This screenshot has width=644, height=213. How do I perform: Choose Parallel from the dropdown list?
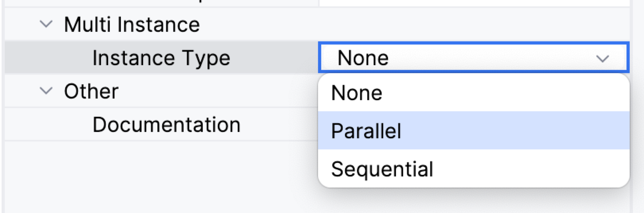(x=367, y=131)
